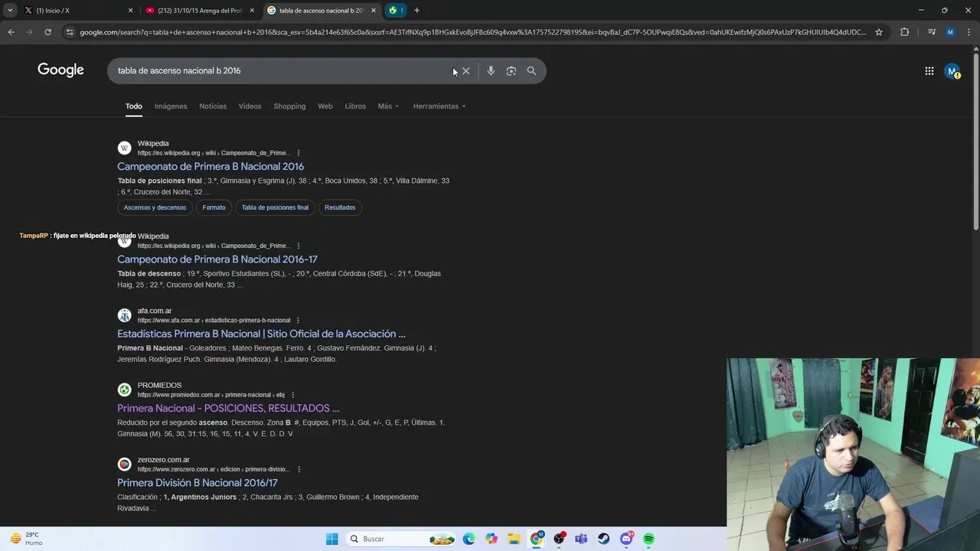Screen dimensions: 980x551
Task: Open Copilot from the taskbar
Action: coord(492,539)
